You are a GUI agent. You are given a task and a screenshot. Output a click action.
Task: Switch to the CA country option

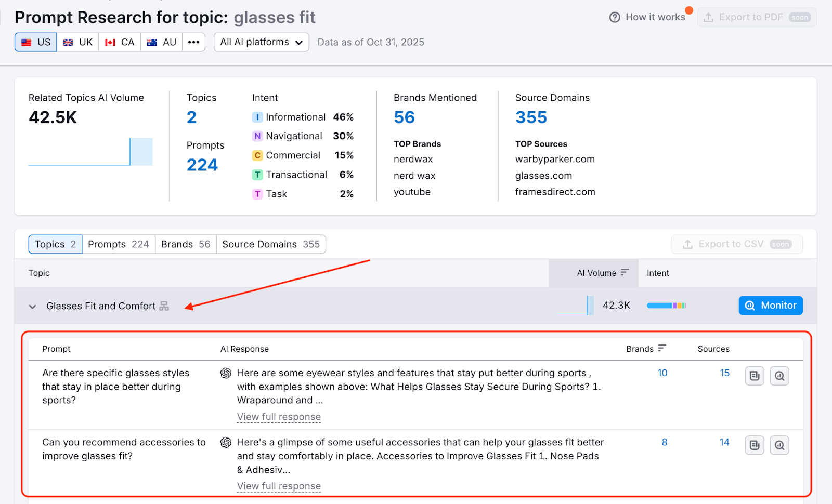coord(120,42)
